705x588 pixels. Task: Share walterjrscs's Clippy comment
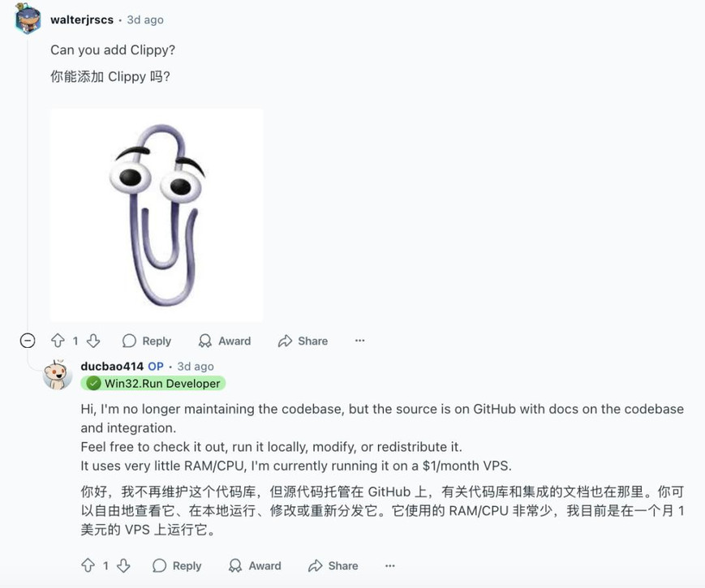click(x=303, y=341)
